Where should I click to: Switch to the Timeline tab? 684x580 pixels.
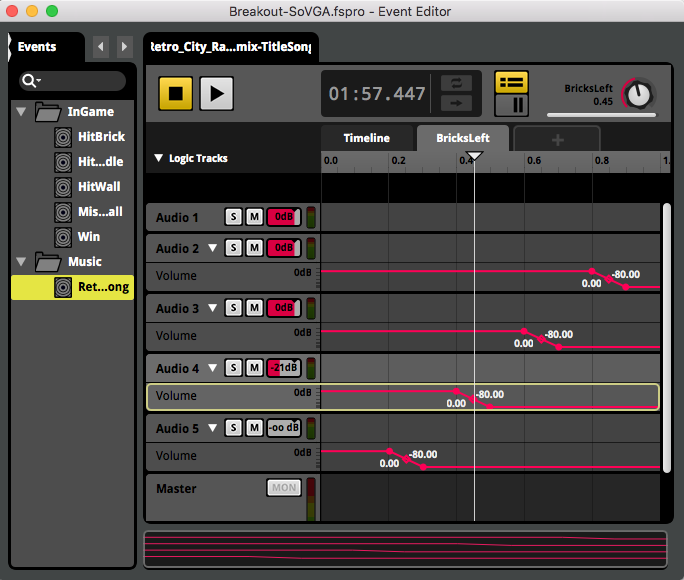coord(366,138)
